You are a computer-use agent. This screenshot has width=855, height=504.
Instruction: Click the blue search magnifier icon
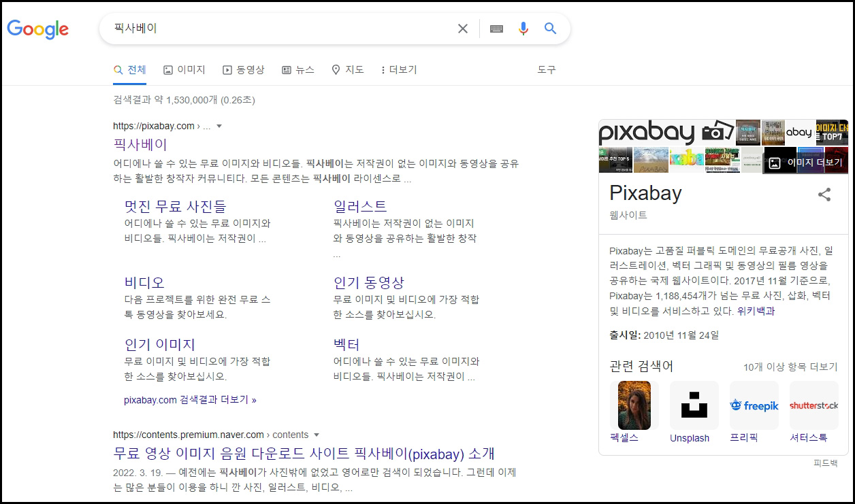pos(550,29)
